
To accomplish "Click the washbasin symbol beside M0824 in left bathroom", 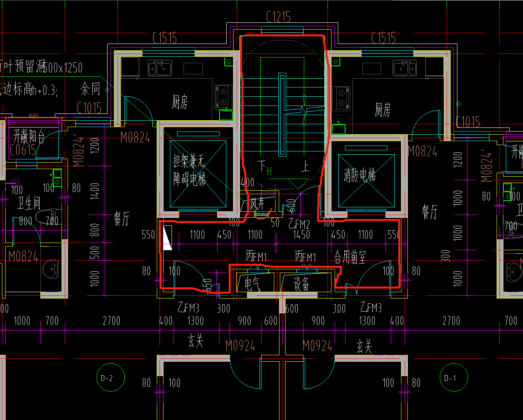I will point(51,269).
